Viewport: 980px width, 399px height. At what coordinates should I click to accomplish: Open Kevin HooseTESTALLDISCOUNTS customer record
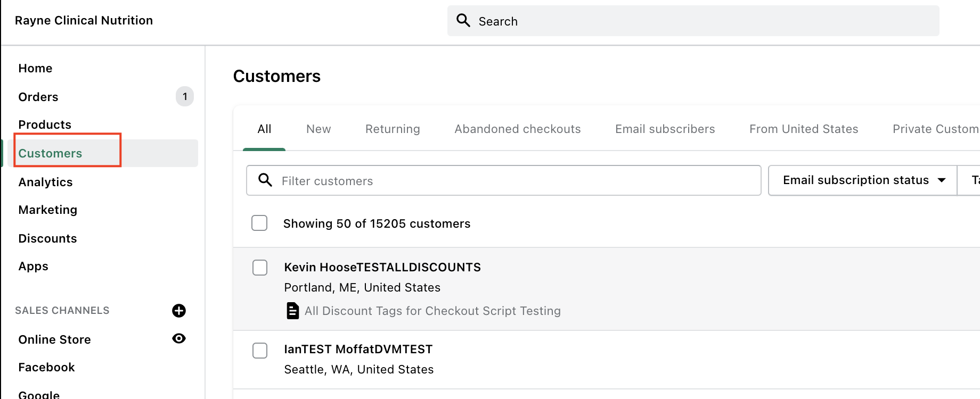point(382,267)
